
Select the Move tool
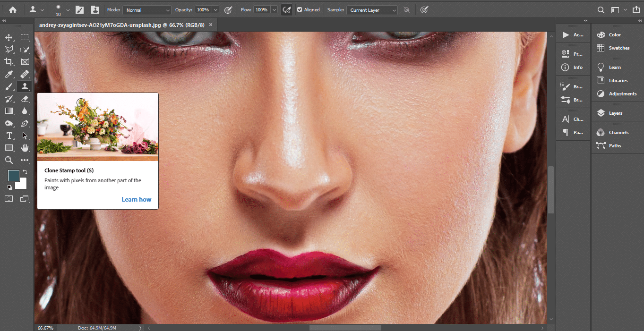coord(9,37)
